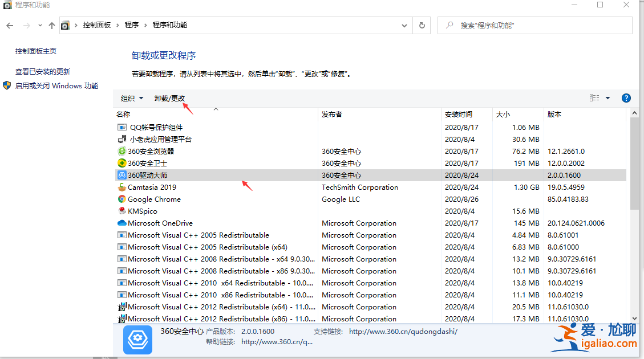Click the Refresh icon beside the address bar
644x359 pixels.
(x=422, y=25)
